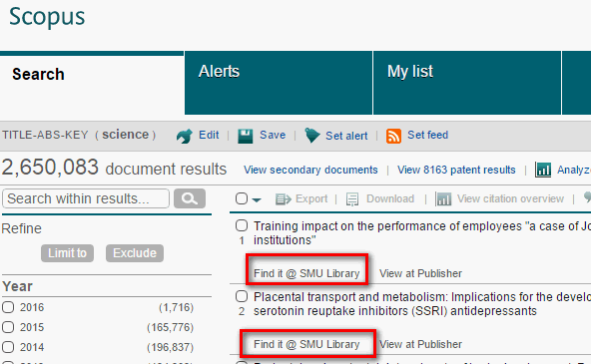Click the orange RSS feed icon
Screen dimensions: 591x364
[x=393, y=136]
